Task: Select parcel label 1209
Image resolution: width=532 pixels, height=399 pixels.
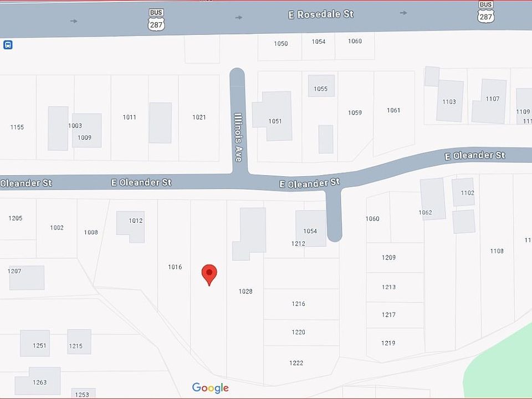Action: click(x=388, y=258)
